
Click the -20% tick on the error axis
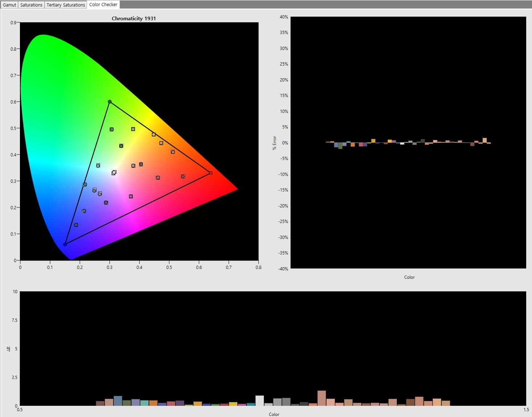(283, 206)
